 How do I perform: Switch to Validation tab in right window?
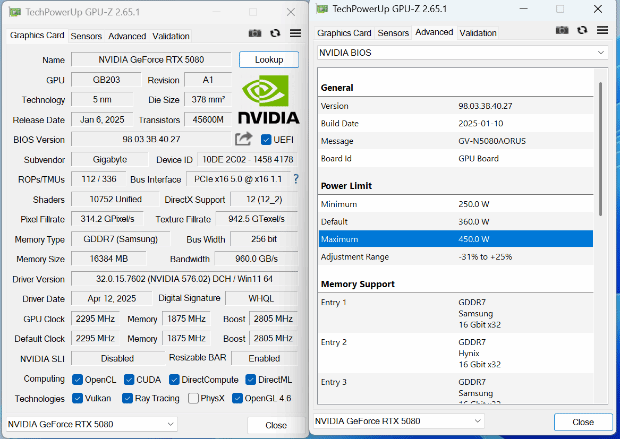[478, 33]
